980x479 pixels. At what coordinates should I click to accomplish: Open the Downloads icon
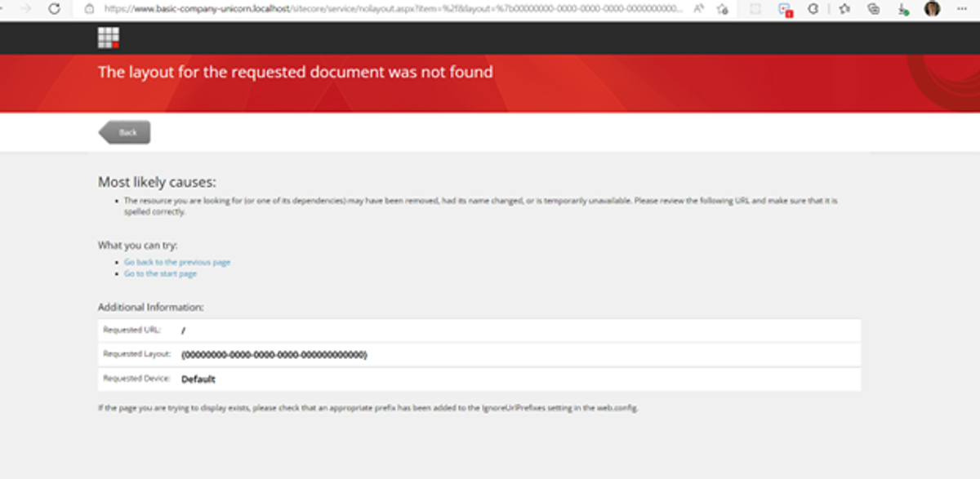point(902,9)
